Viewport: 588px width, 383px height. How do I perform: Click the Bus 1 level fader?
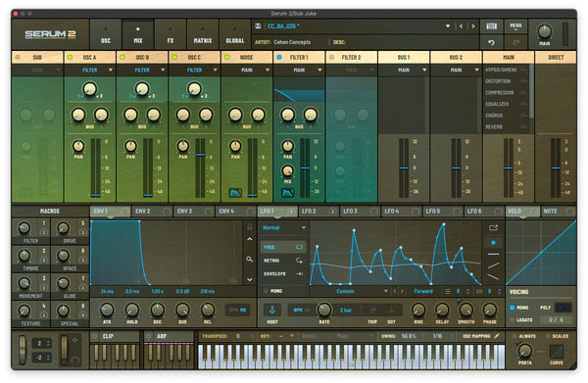(x=404, y=168)
